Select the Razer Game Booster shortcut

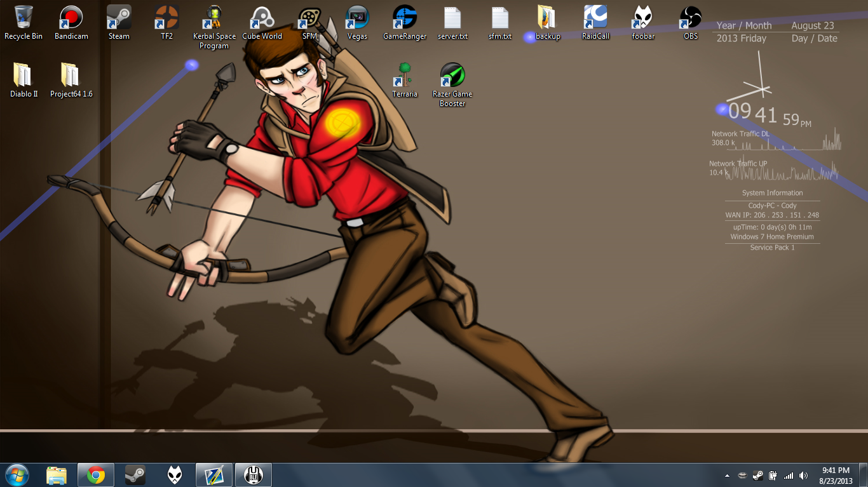pyautogui.click(x=452, y=84)
